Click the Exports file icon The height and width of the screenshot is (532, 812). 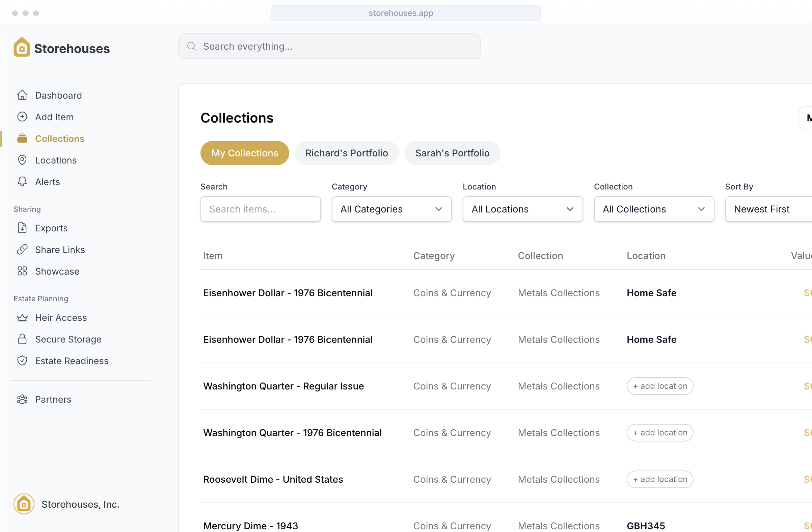22,228
